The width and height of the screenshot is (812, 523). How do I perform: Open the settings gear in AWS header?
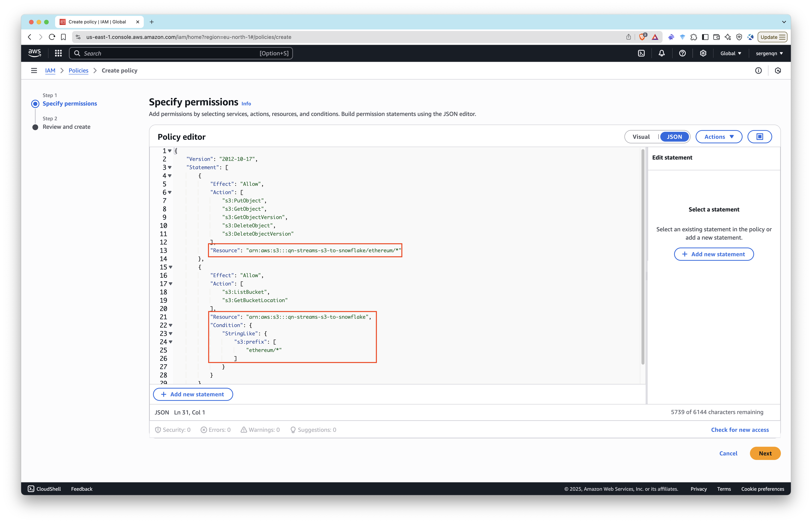coord(703,53)
